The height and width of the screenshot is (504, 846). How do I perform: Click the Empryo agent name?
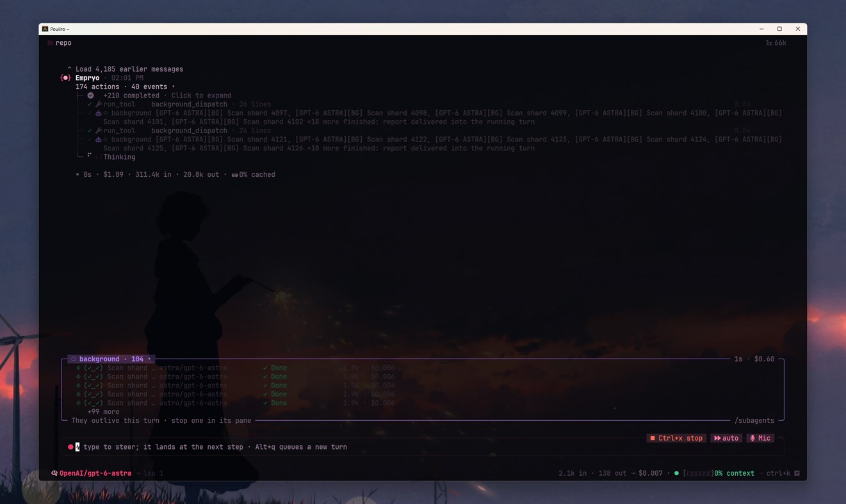point(87,78)
